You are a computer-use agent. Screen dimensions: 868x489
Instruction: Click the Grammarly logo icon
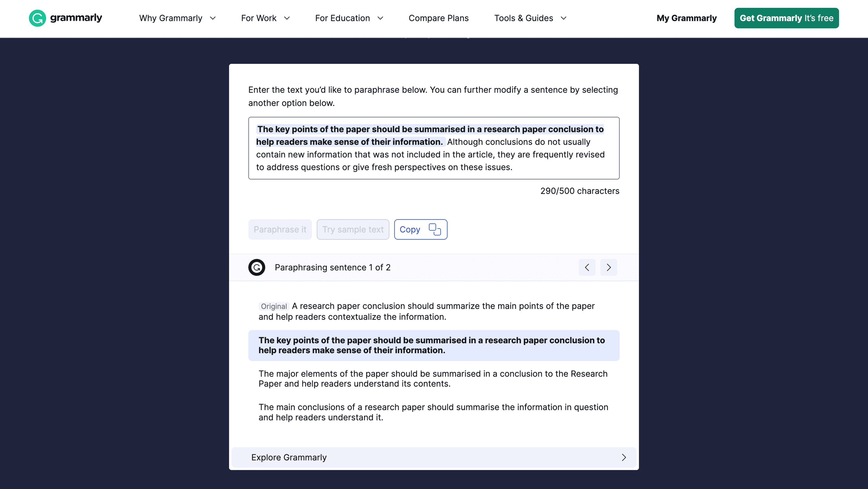pos(37,18)
